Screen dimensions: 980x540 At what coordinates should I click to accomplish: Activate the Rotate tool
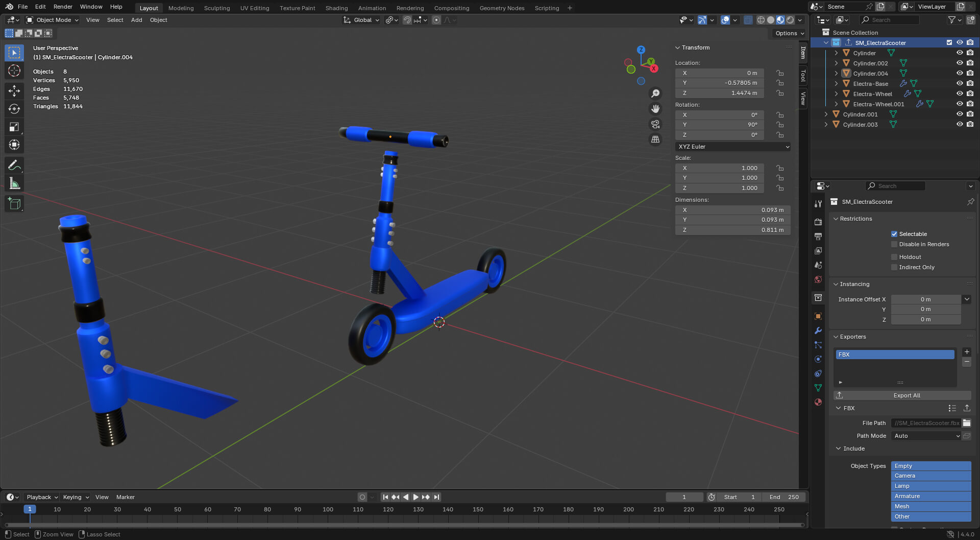[14, 109]
